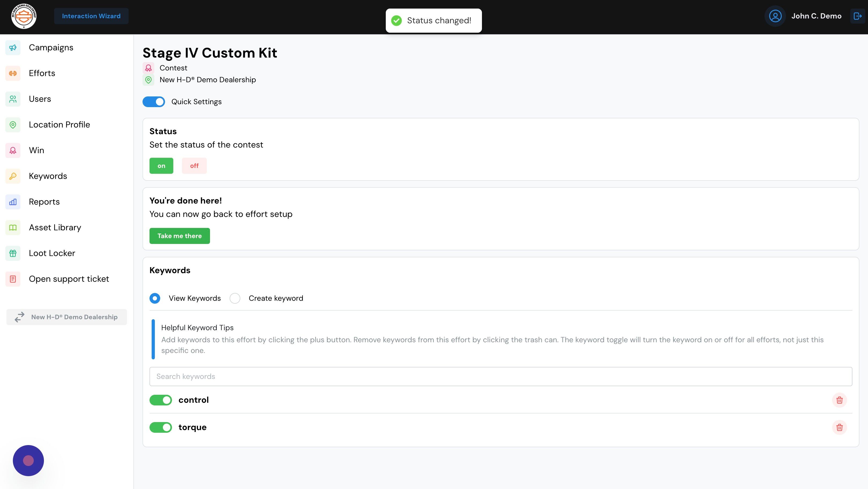Click the Take me there button
868x489 pixels.
coord(179,236)
